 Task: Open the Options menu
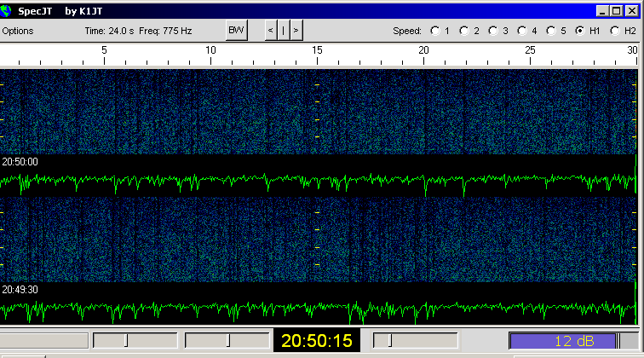(x=18, y=31)
